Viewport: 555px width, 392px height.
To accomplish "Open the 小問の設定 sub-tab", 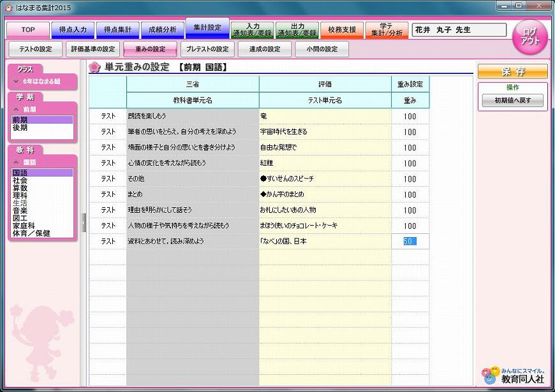I will [x=322, y=49].
